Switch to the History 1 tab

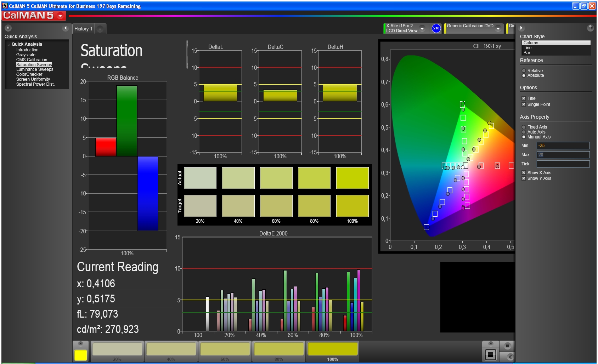tap(83, 29)
